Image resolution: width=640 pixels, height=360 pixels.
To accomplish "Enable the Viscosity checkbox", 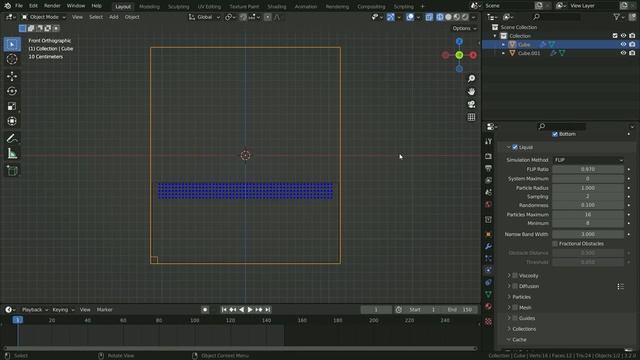I will pos(515,276).
